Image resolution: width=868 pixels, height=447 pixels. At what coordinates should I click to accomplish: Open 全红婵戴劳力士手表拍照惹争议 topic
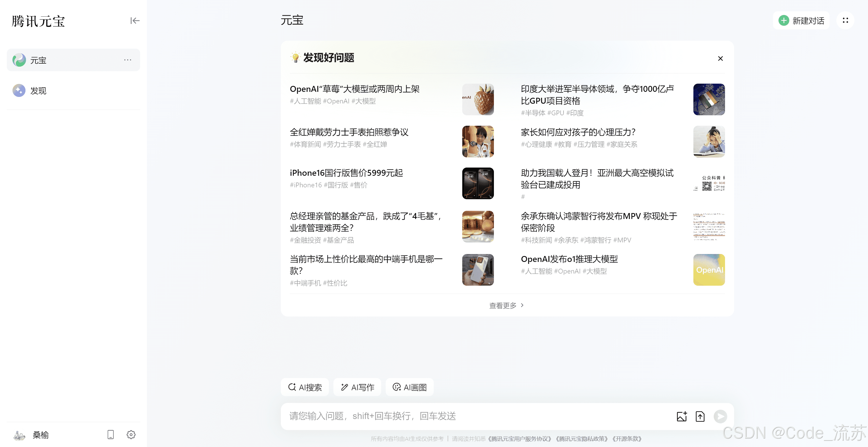tap(349, 132)
